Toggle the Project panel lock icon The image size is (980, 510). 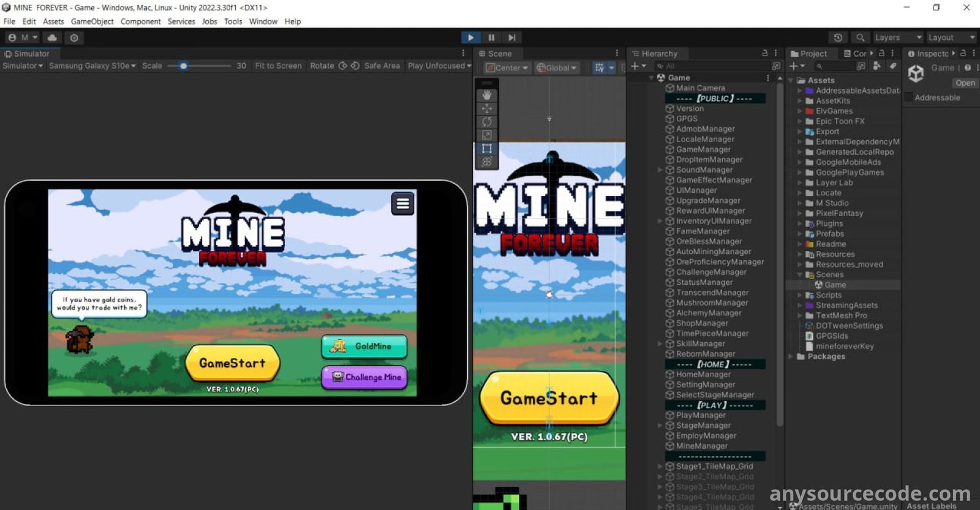point(881,53)
